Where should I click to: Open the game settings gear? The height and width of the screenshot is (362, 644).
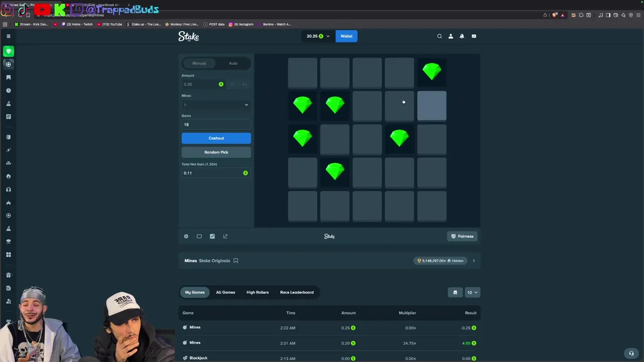tap(186, 236)
